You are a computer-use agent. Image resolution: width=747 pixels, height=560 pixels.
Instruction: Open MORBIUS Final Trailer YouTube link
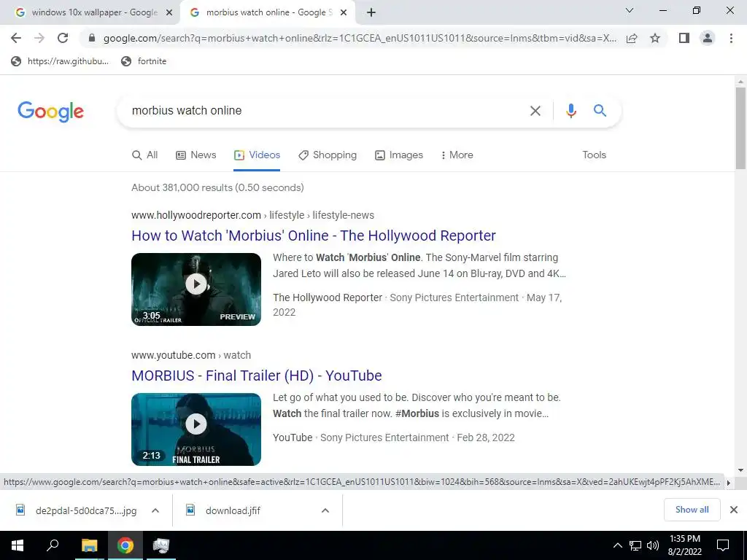pyautogui.click(x=256, y=376)
